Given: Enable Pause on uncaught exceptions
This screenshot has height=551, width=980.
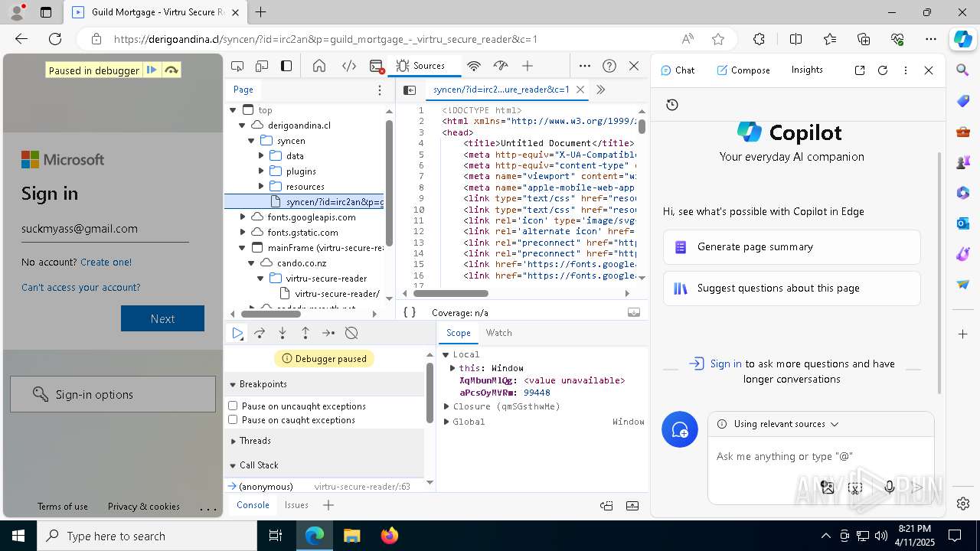Looking at the screenshot, I should point(233,406).
